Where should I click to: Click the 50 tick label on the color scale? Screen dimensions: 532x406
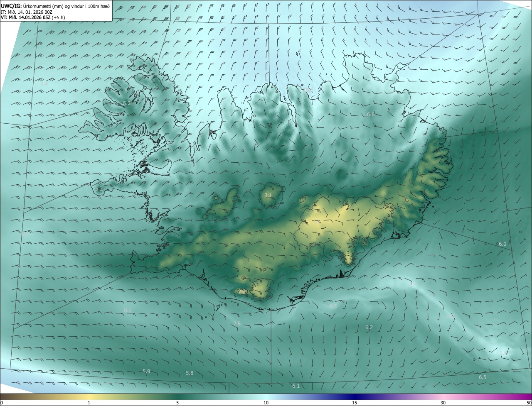tap(528, 403)
